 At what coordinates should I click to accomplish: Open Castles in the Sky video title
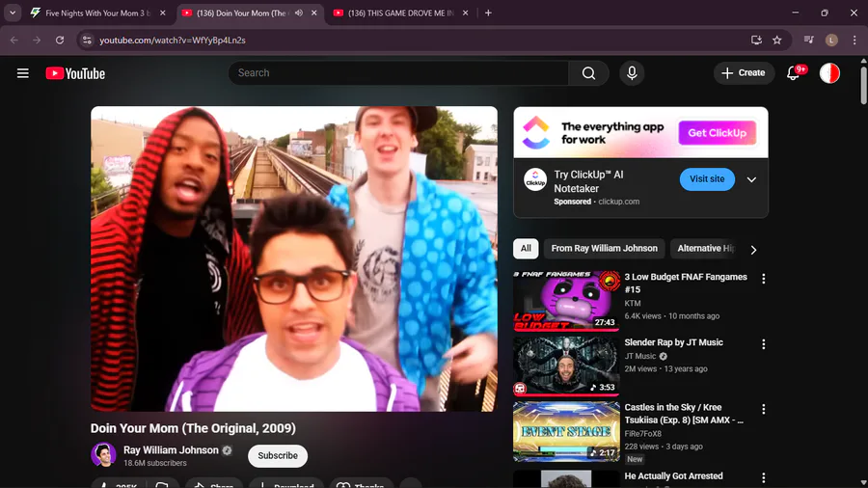pyautogui.click(x=684, y=414)
